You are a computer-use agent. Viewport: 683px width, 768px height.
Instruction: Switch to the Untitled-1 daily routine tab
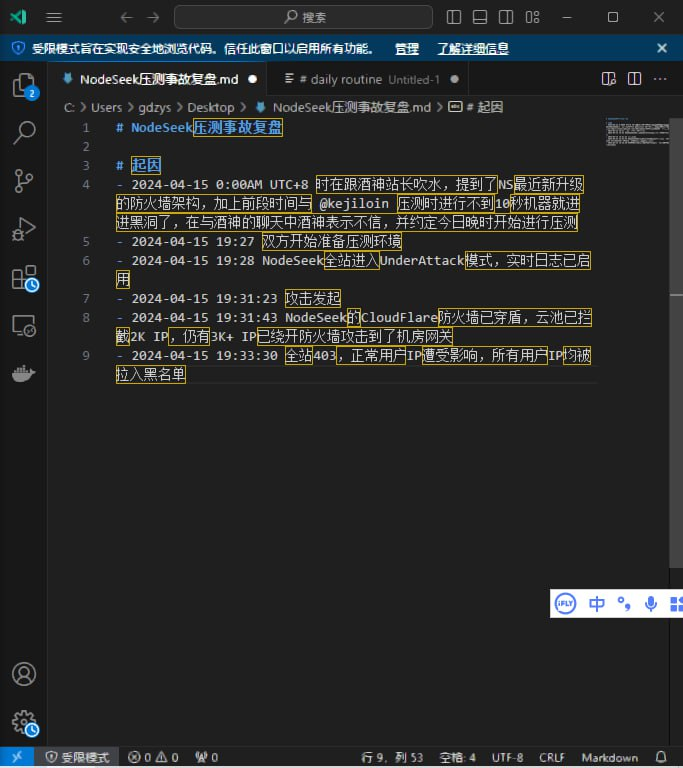(367, 79)
